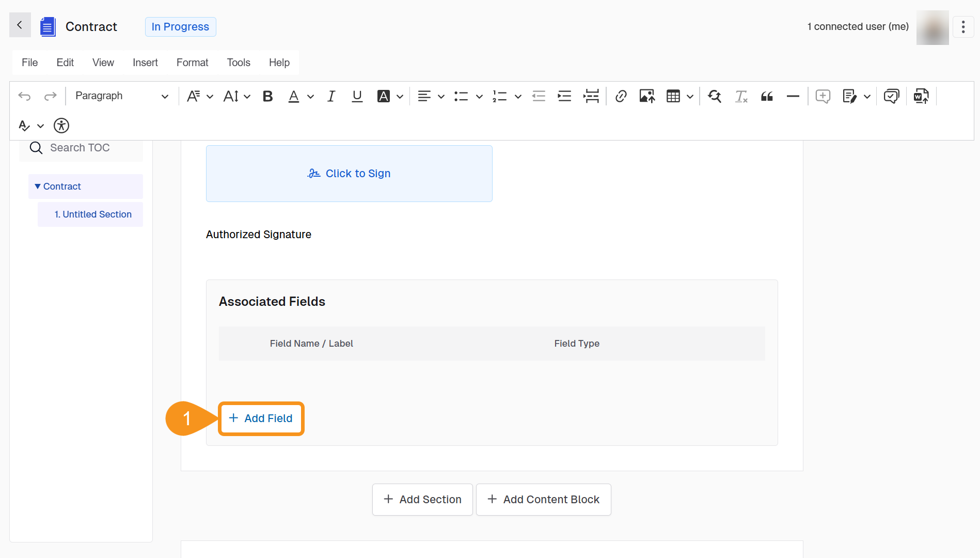Insert a block quote
This screenshot has height=558, width=980.
(x=767, y=96)
